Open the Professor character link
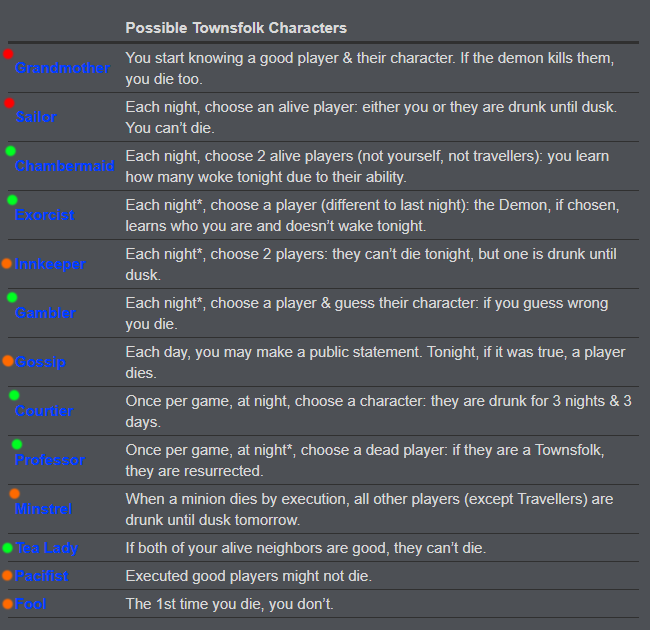This screenshot has width=650, height=630. pyautogui.click(x=50, y=460)
